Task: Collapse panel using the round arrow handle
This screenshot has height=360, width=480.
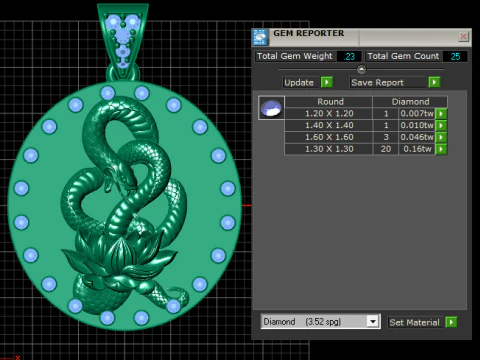Action: [361, 70]
